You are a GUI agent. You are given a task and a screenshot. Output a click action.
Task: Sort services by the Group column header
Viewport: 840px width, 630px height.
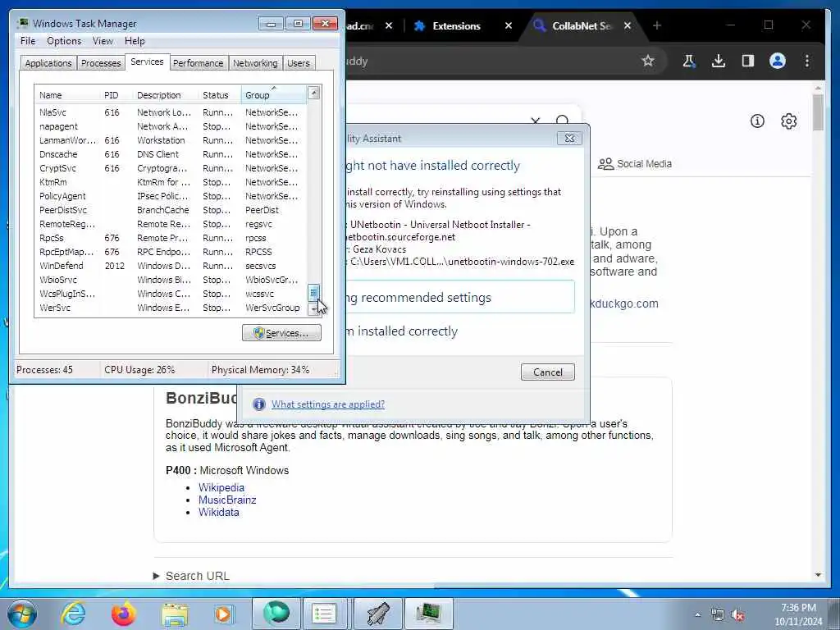(274, 95)
